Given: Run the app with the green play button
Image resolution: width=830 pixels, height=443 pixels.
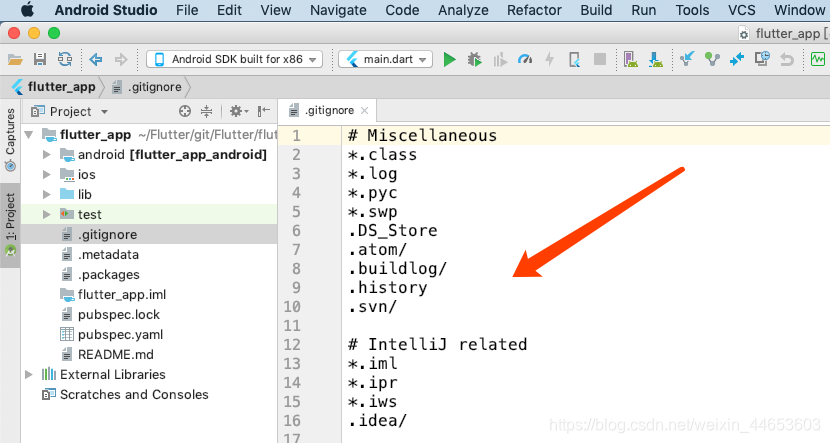Looking at the screenshot, I should click(449, 59).
